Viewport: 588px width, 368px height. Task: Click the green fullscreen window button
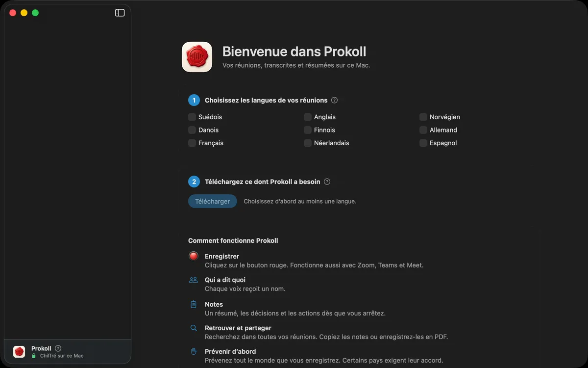click(35, 13)
